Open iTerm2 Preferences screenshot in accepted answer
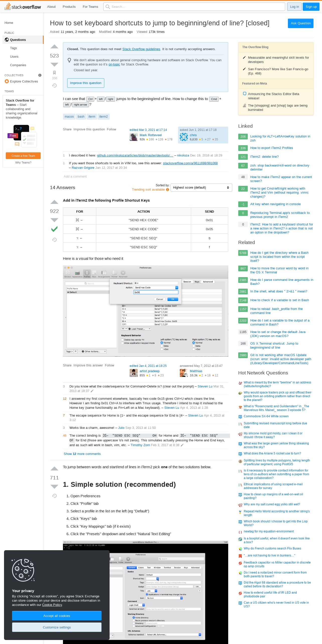This screenshot has height=644, width=322. pyautogui.click(x=145, y=311)
